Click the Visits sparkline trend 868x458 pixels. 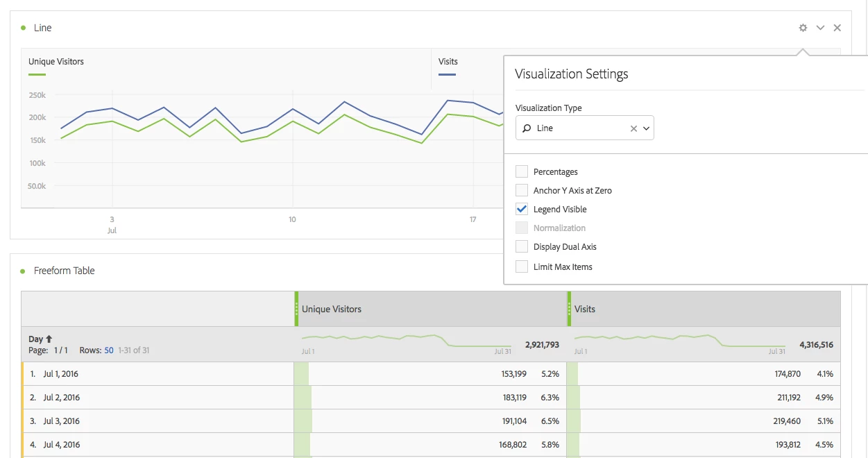tap(680, 341)
